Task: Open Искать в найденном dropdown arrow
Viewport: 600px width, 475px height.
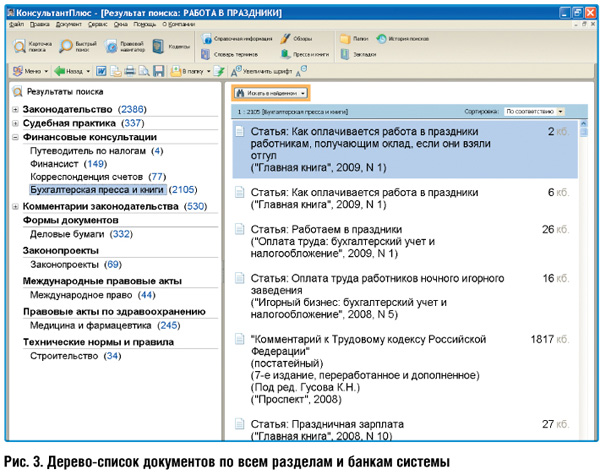Action: pos(303,93)
